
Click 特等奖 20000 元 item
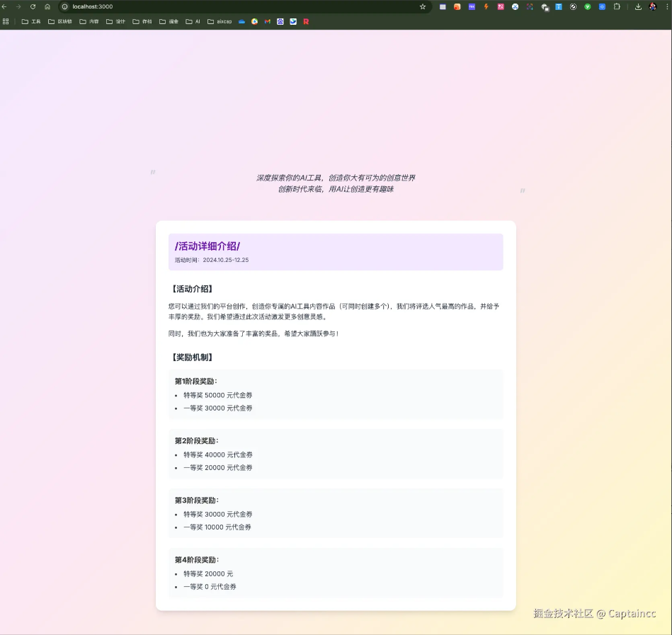(208, 573)
